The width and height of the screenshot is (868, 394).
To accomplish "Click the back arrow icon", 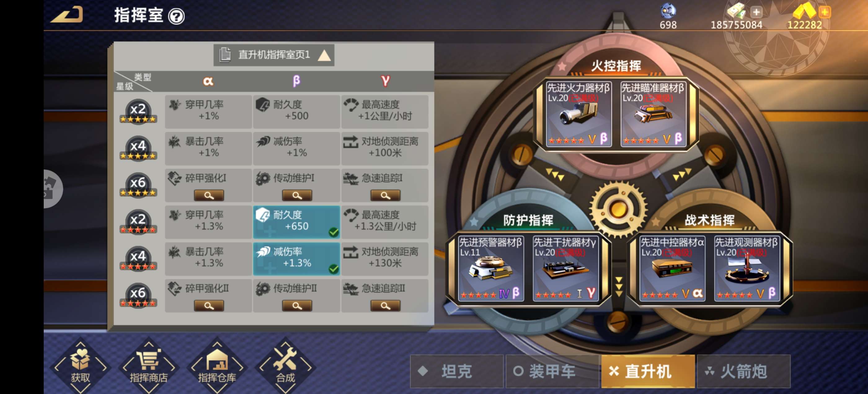I will [x=67, y=15].
